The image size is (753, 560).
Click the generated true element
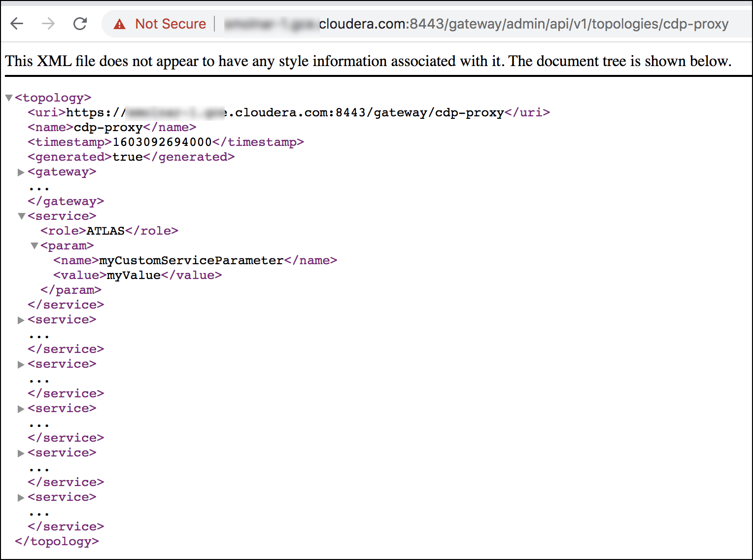pyautogui.click(x=128, y=157)
